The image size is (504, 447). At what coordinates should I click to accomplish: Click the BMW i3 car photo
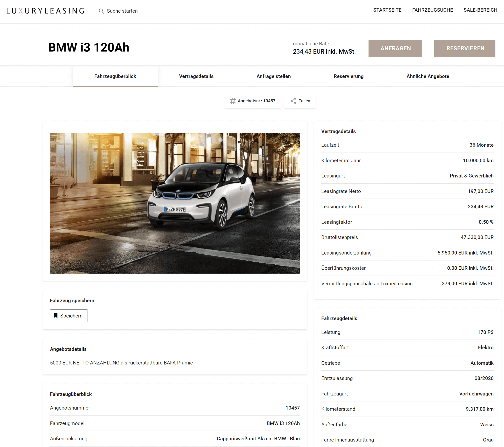pos(175,203)
